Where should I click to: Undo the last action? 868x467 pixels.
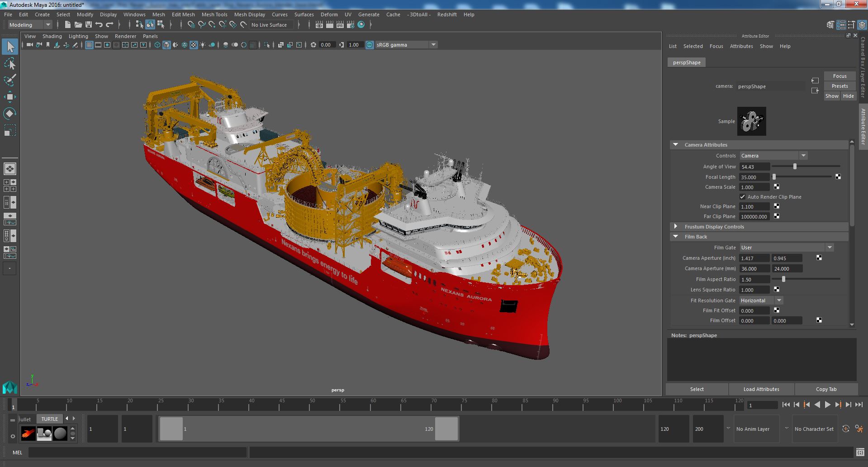tap(99, 25)
